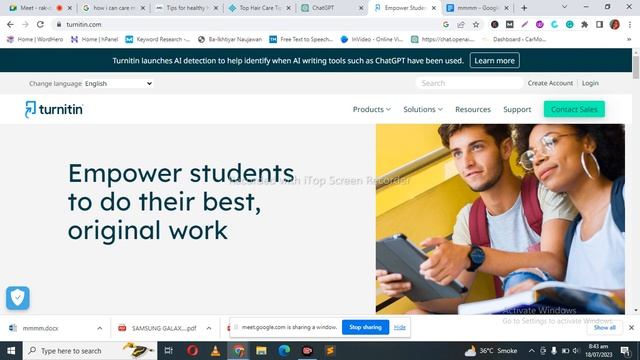
Task: Open the tab search dropdown arrow
Action: (564, 7)
